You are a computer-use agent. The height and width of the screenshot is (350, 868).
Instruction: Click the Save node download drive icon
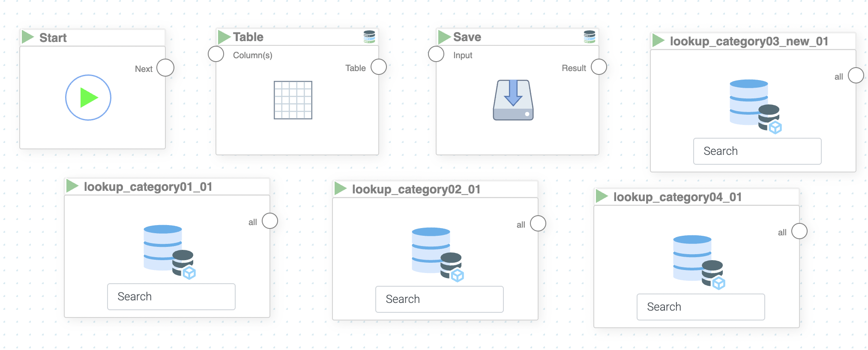pyautogui.click(x=513, y=100)
